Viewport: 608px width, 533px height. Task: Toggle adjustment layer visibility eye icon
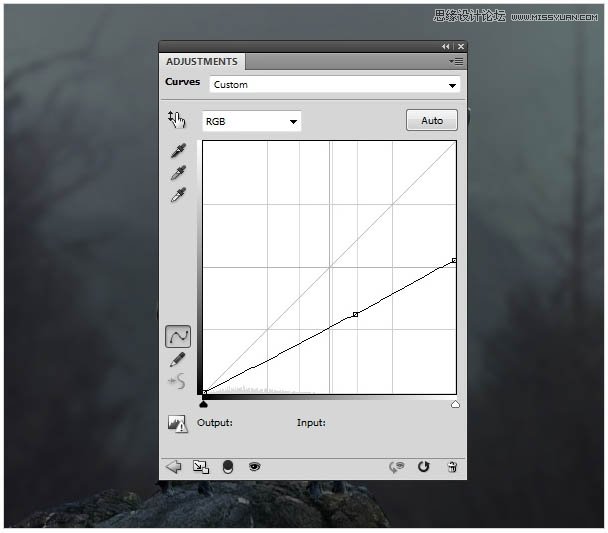(254, 466)
